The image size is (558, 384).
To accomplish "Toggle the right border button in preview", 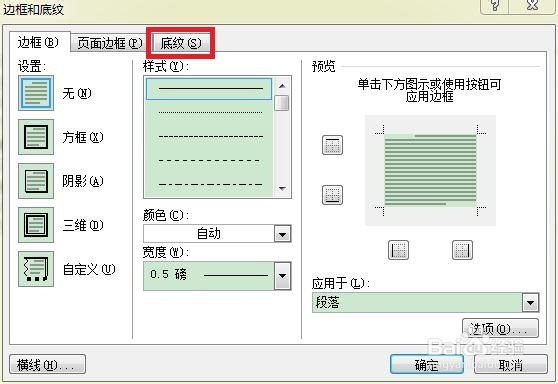I will [x=463, y=250].
